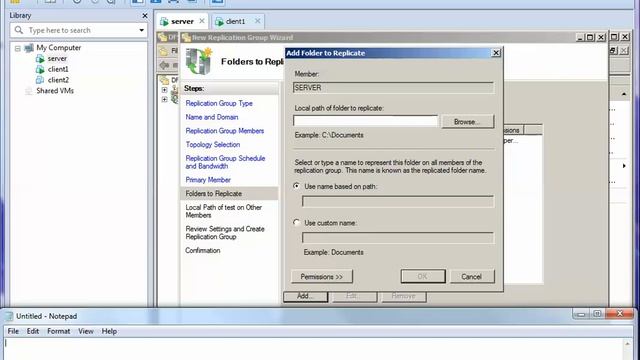Open the Notepad Format menu
The height and width of the screenshot is (360, 640).
[x=58, y=331]
